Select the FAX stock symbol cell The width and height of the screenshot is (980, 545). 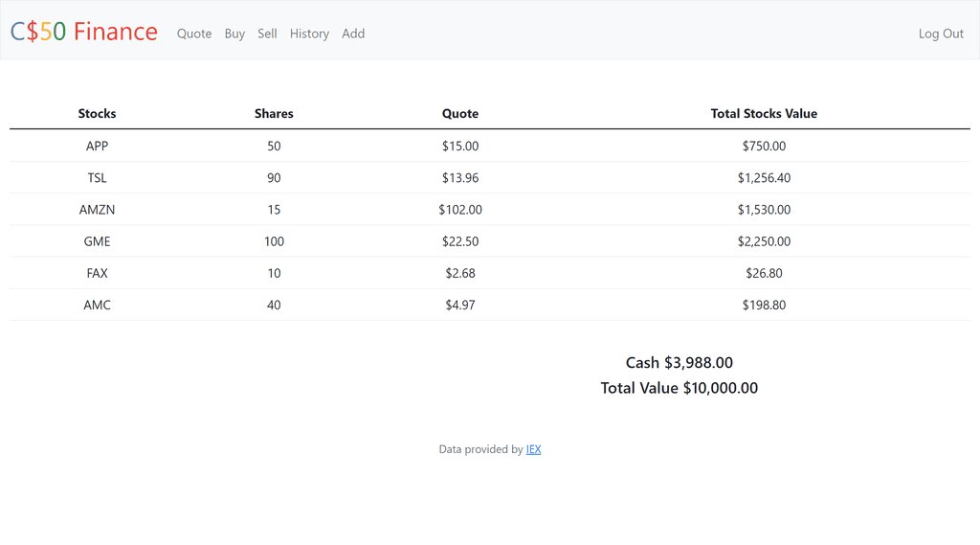(97, 273)
